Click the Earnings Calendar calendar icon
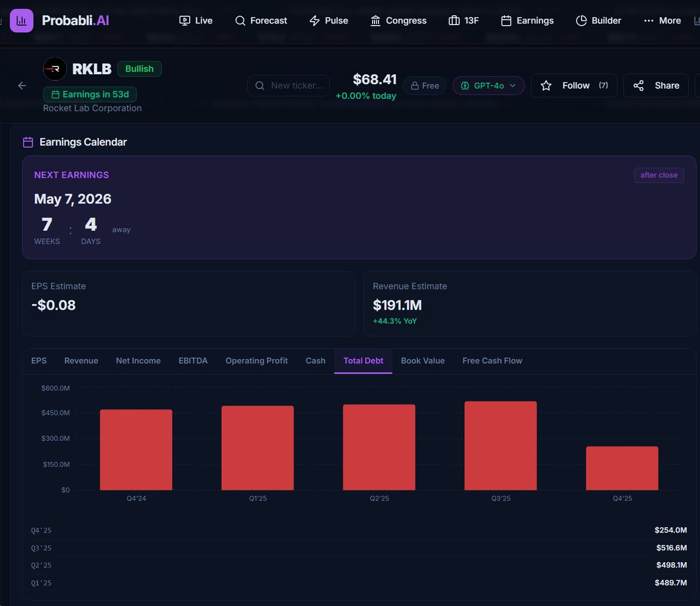 pyautogui.click(x=27, y=142)
